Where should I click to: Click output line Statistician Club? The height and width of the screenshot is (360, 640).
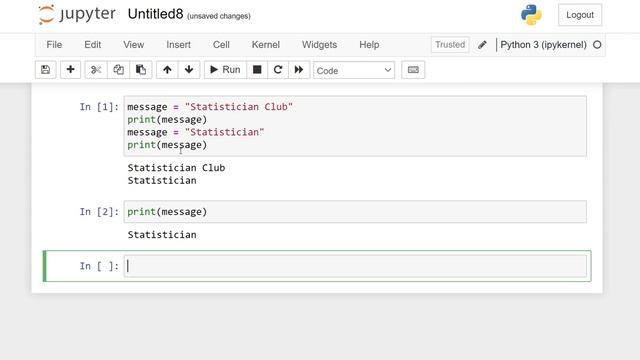176,168
